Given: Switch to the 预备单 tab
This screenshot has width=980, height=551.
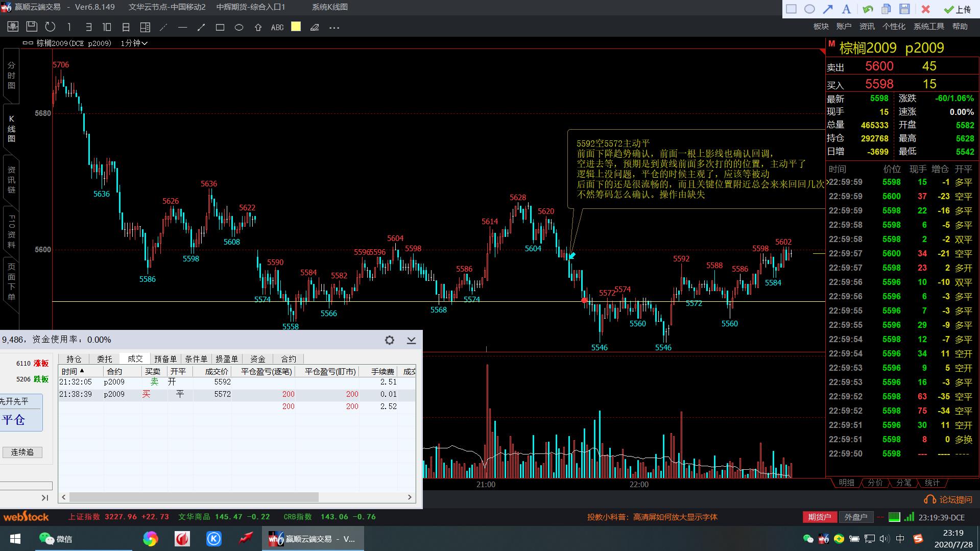Looking at the screenshot, I should [165, 359].
